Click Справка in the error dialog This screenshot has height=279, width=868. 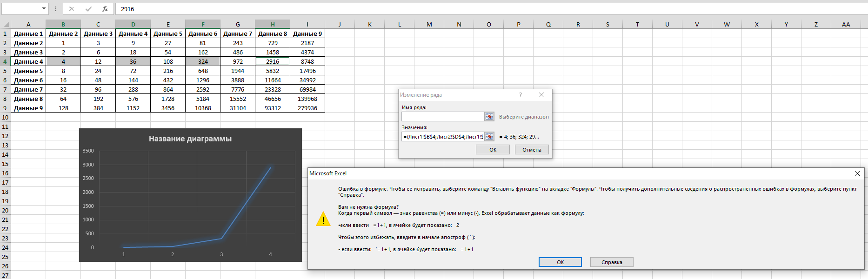click(612, 262)
